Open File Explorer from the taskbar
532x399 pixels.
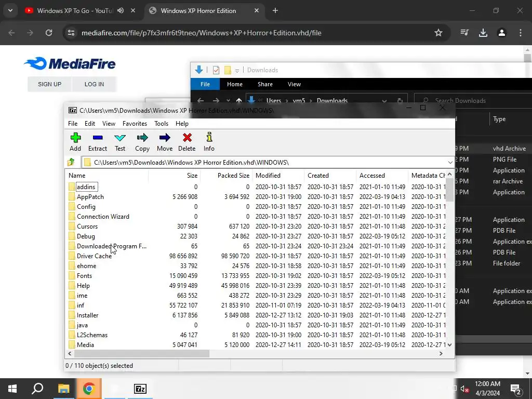tap(63, 389)
